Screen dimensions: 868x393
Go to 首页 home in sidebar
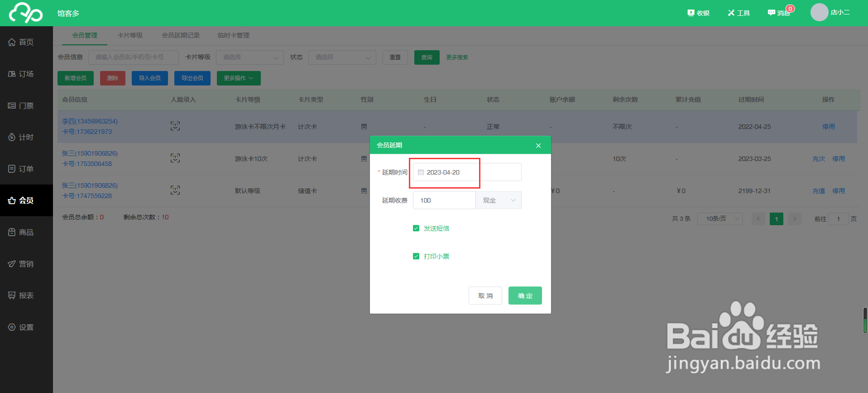[x=26, y=42]
